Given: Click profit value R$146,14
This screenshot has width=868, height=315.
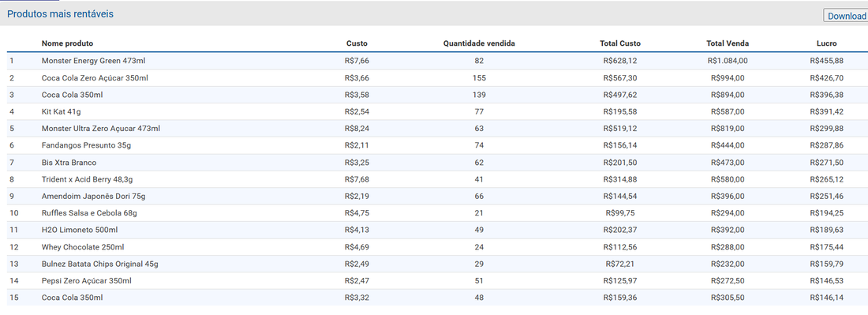Looking at the screenshot, I should 826,298.
